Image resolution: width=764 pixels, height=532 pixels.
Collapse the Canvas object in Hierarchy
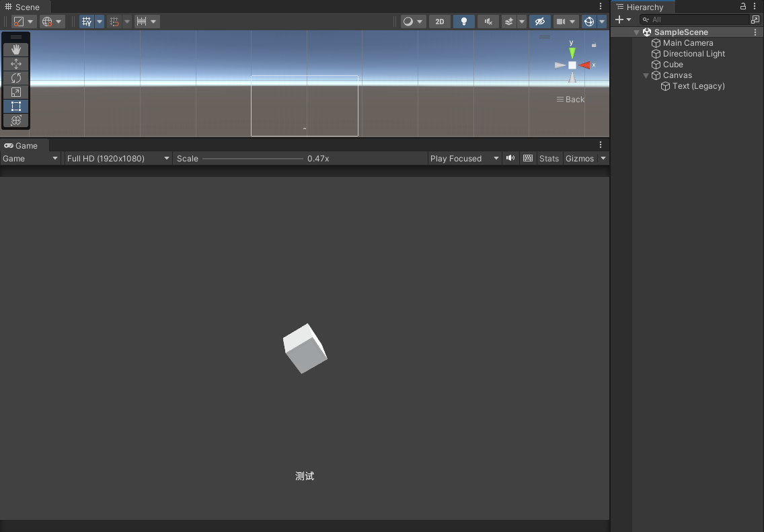click(x=646, y=75)
